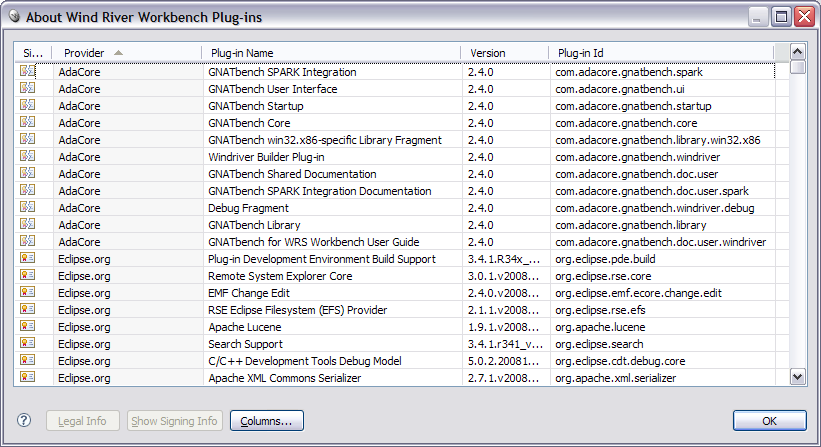Click certificate icon for Apache Lucene row
Image resolution: width=821 pixels, height=447 pixels.
tap(28, 326)
